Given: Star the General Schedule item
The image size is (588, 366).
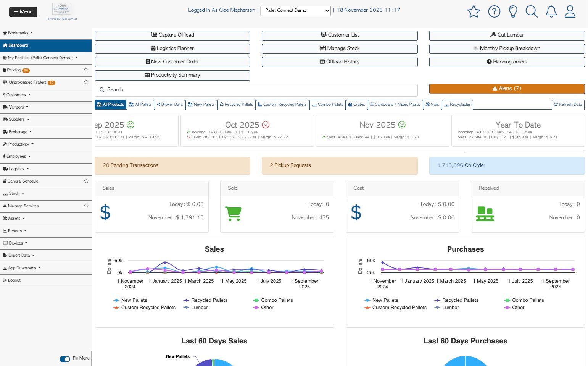Looking at the screenshot, I should (x=86, y=181).
